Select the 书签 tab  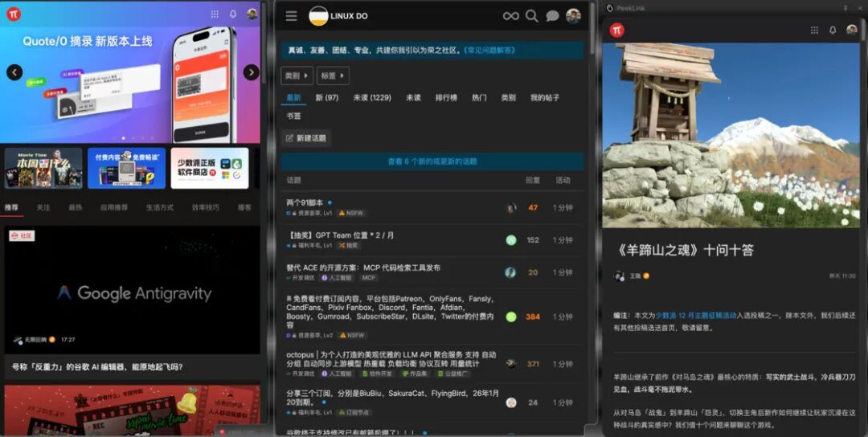tap(294, 116)
